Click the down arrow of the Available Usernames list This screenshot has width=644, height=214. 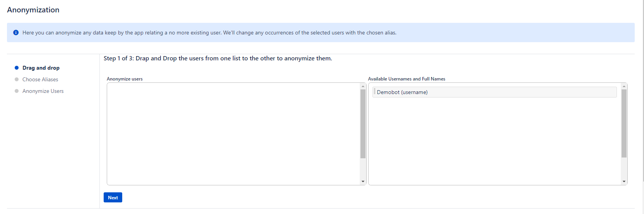coord(624,181)
